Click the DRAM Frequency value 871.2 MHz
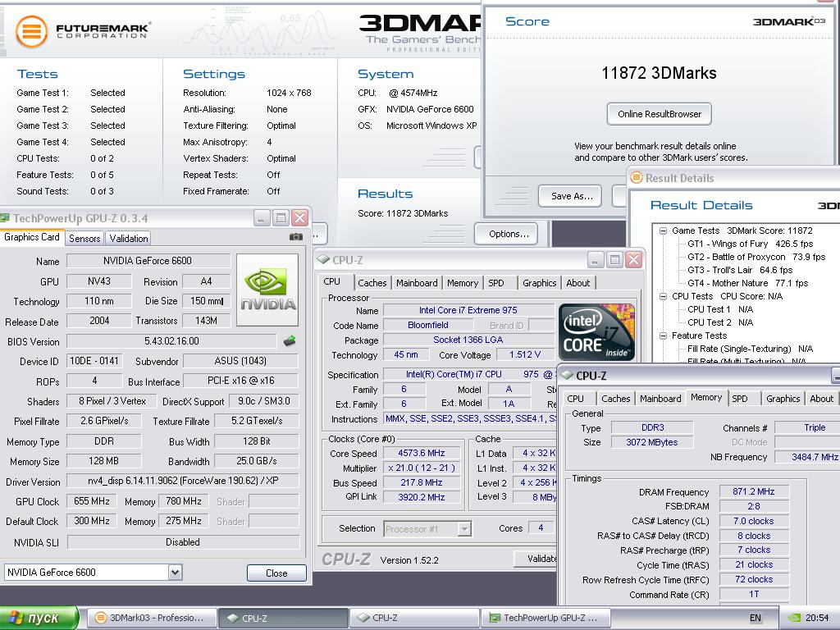 754,492
